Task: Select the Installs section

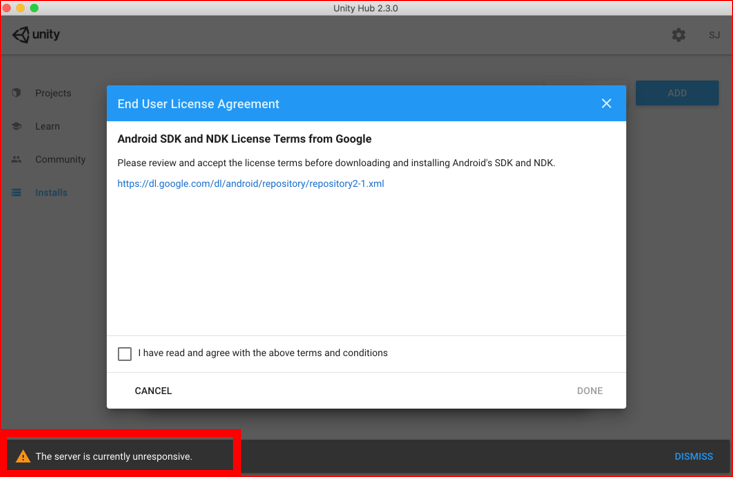Action: pyautogui.click(x=51, y=193)
